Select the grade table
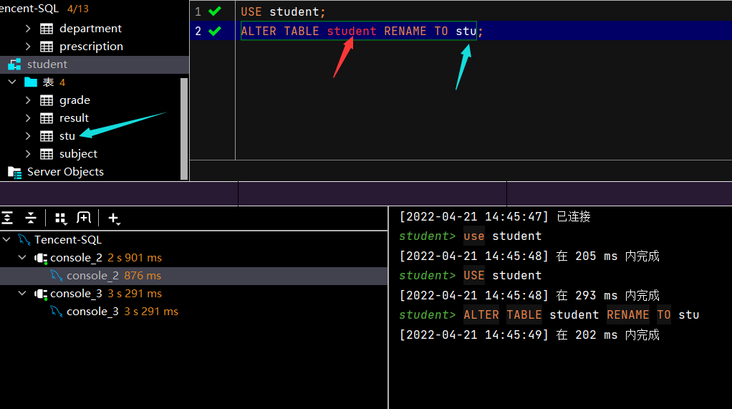 click(75, 100)
